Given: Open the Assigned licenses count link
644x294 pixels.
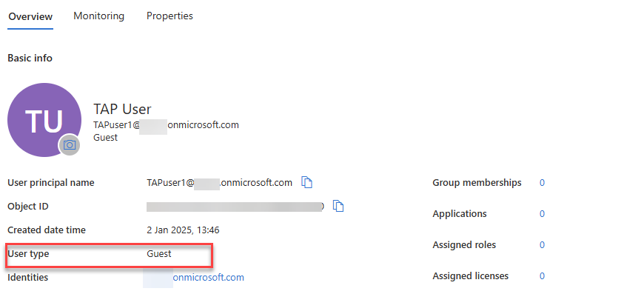Looking at the screenshot, I should pyautogui.click(x=542, y=276).
